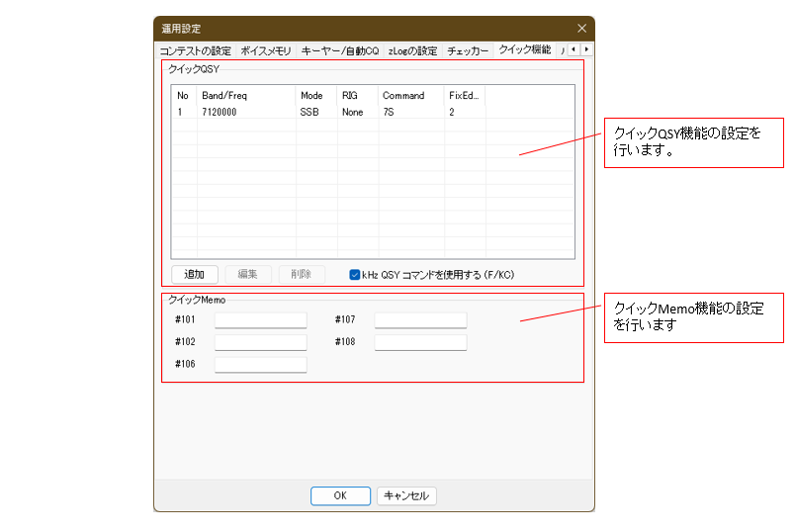Viewport: 793px width, 532px height.
Task: Focus the #107 memo input field
Action: (x=420, y=320)
